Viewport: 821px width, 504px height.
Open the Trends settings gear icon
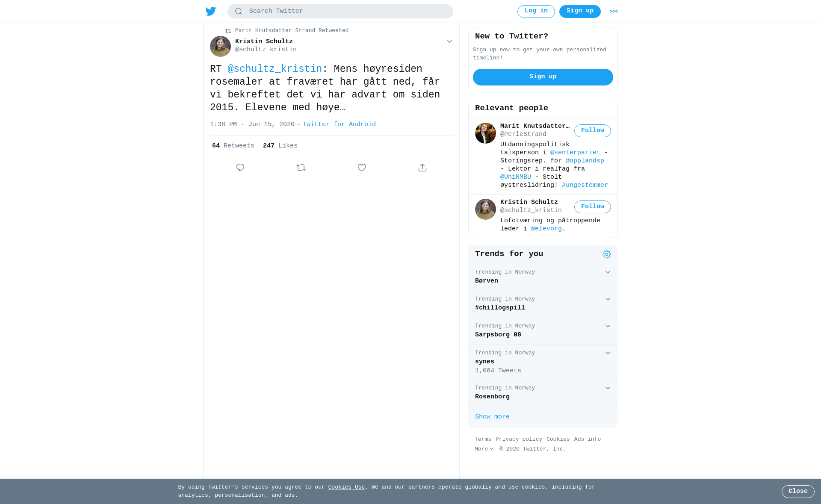coord(607,254)
